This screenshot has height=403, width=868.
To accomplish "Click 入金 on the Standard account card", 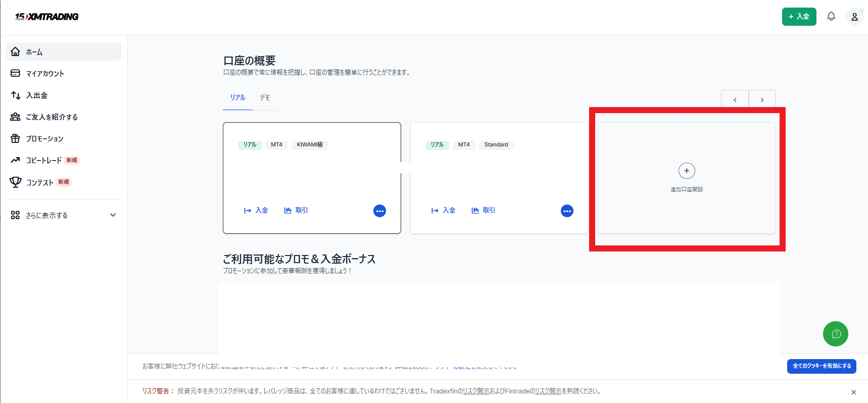I will pos(444,211).
